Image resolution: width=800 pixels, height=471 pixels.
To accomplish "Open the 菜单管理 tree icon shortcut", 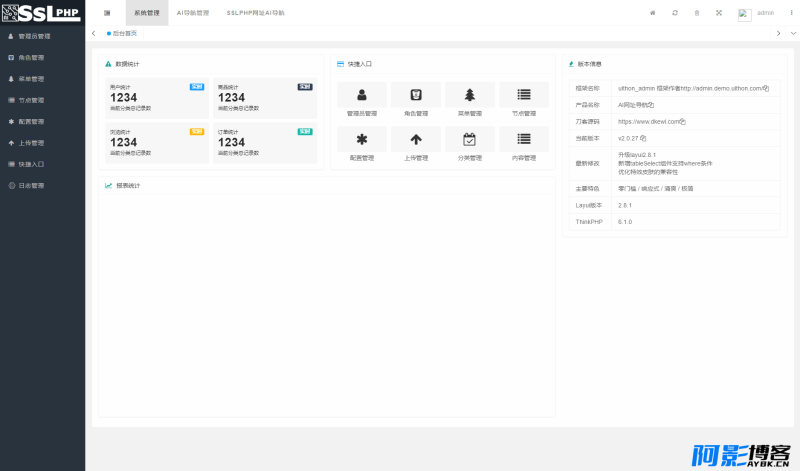I will (x=469, y=95).
